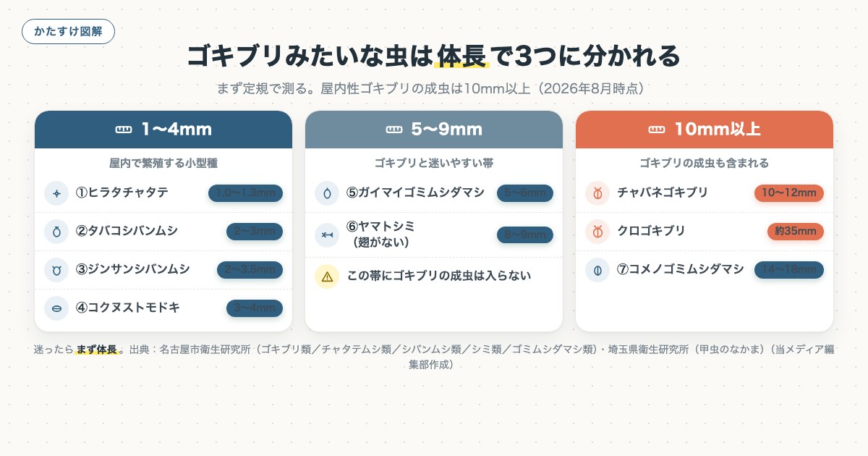The width and height of the screenshot is (868, 456).
Task: Click the クロゴキブリ label
Action: (x=651, y=232)
